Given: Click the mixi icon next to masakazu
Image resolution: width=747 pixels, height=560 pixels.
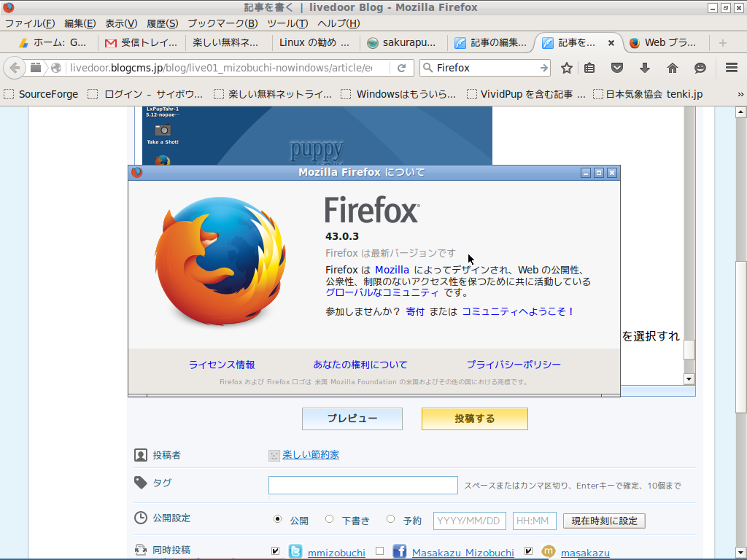Looking at the screenshot, I should click(549, 551).
